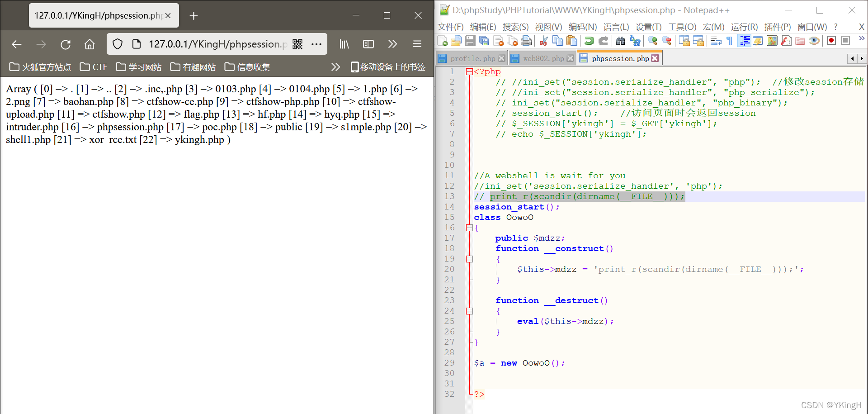The height and width of the screenshot is (414, 868).
Task: Open 搜索(S) menu
Action: pyautogui.click(x=515, y=27)
